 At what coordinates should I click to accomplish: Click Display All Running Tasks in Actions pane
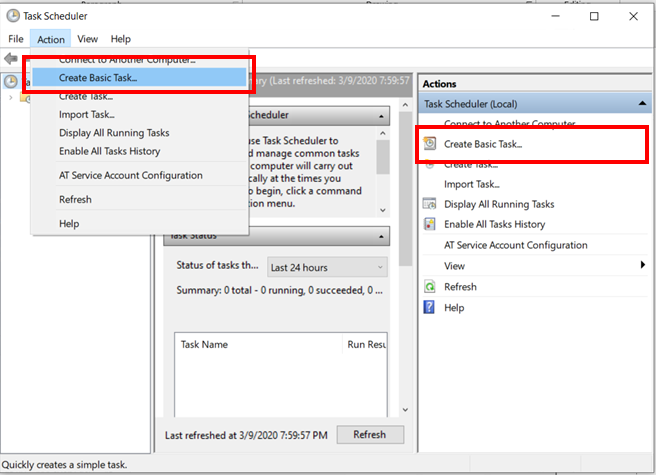499,204
